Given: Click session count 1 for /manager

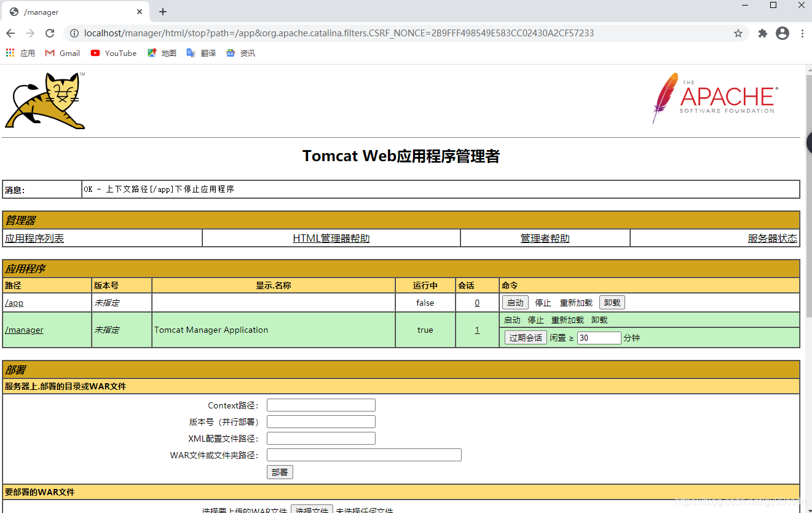Looking at the screenshot, I should pos(477,330).
